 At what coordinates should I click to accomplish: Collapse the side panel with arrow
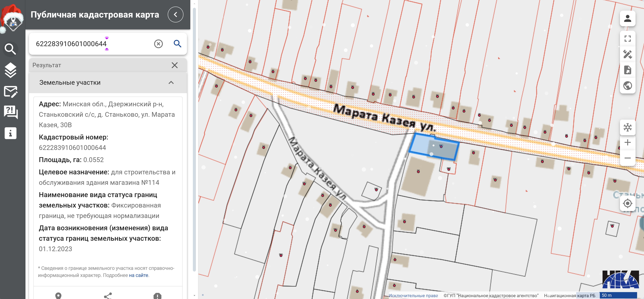[175, 14]
